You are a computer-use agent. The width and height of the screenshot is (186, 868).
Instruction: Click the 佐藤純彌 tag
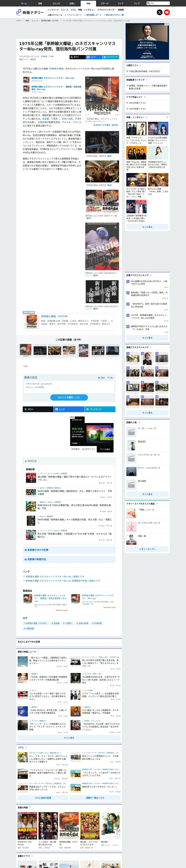pyautogui.click(x=29, y=628)
